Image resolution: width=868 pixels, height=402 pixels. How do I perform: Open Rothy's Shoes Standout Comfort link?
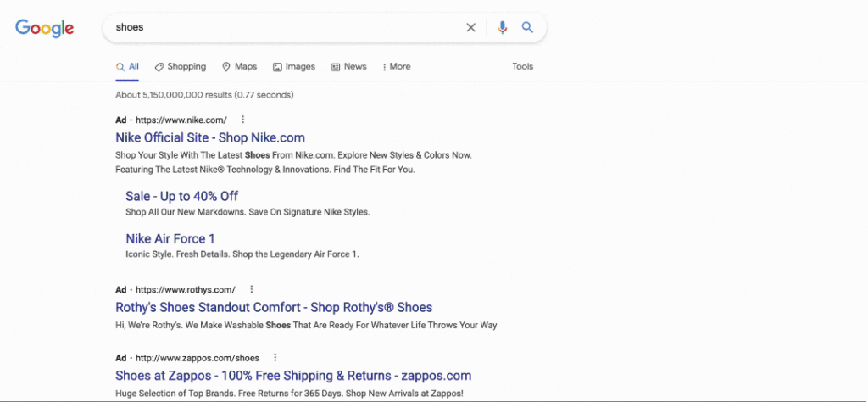click(274, 307)
